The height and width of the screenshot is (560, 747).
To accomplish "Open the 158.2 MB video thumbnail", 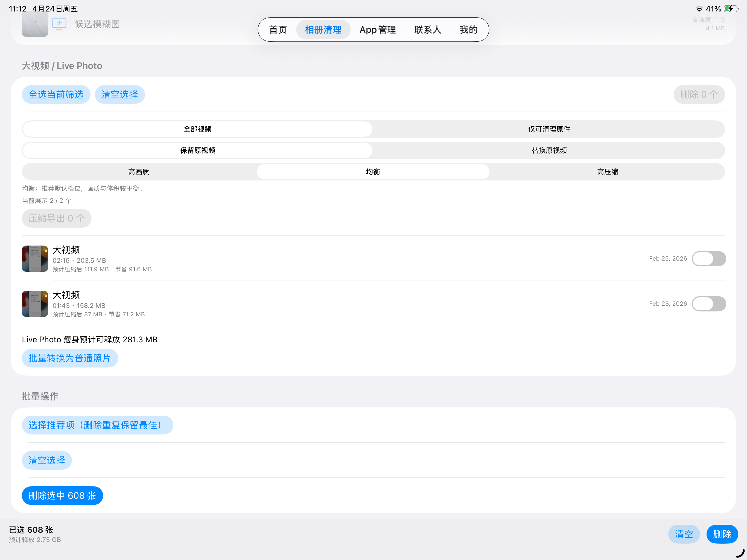I will point(35,304).
